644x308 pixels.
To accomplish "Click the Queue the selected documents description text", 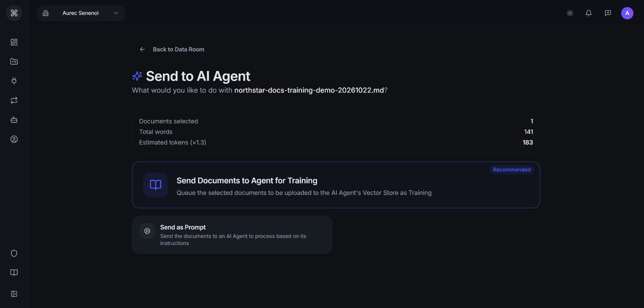I will point(304,193).
